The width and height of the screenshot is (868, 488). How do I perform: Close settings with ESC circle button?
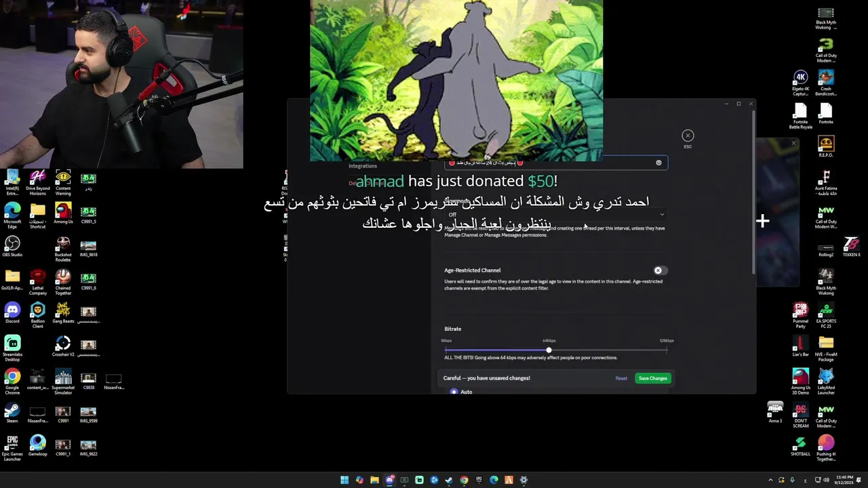tap(688, 136)
